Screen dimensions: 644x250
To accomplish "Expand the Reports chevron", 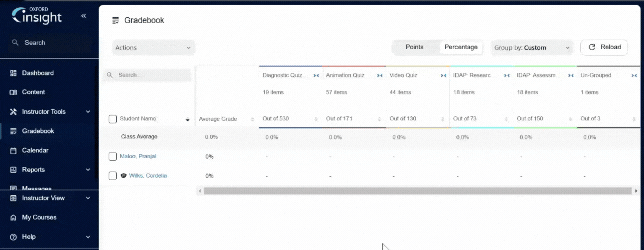I will pos(88,170).
